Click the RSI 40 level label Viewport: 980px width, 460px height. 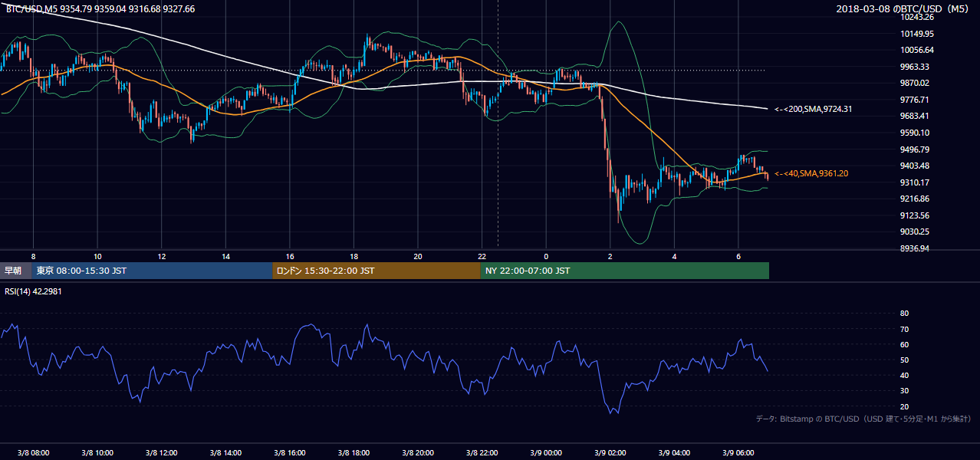pyautogui.click(x=904, y=375)
